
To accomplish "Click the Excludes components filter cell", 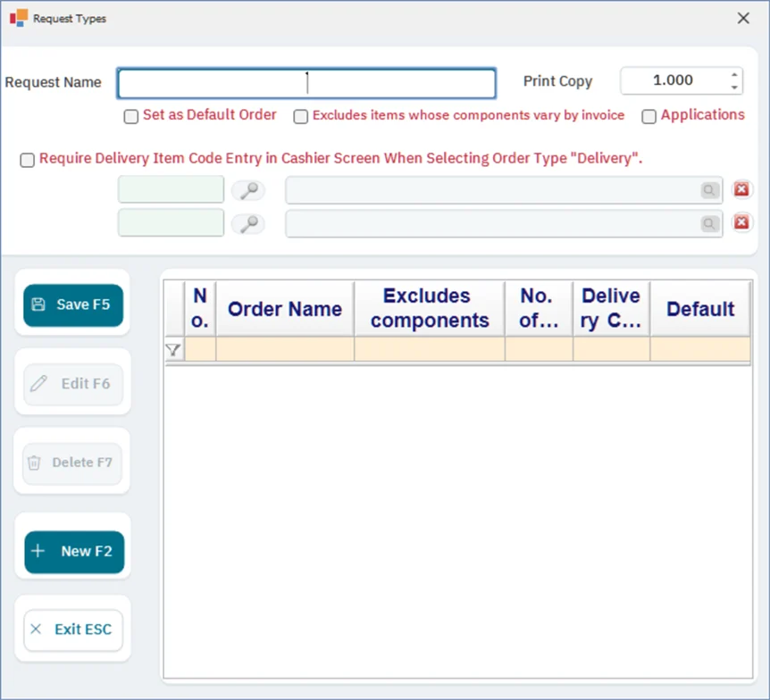I will 430,349.
